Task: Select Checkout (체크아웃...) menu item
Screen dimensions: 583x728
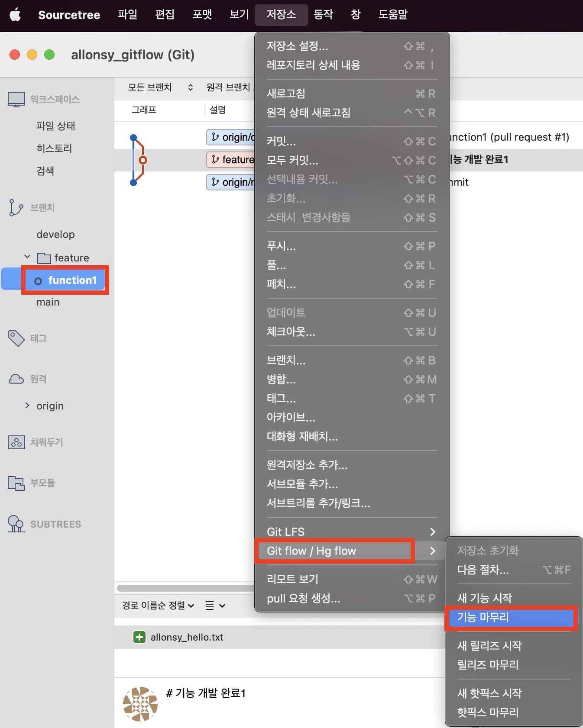Action: (352, 332)
